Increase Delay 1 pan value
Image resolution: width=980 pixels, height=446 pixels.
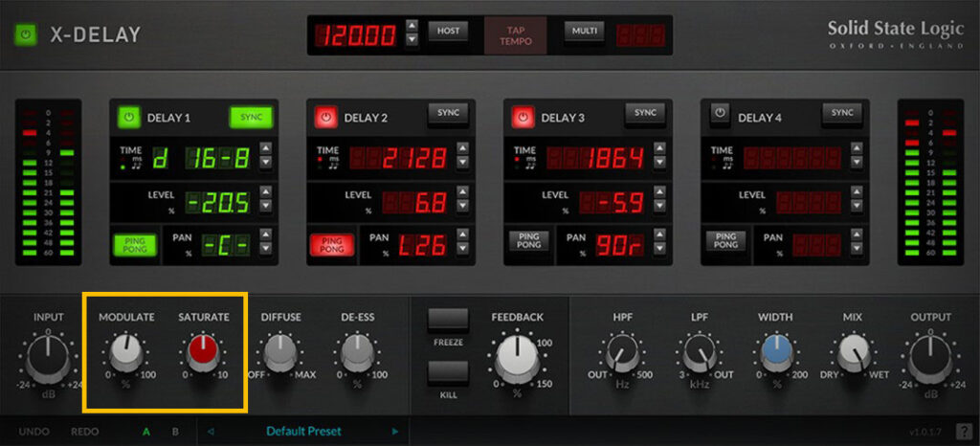(266, 234)
